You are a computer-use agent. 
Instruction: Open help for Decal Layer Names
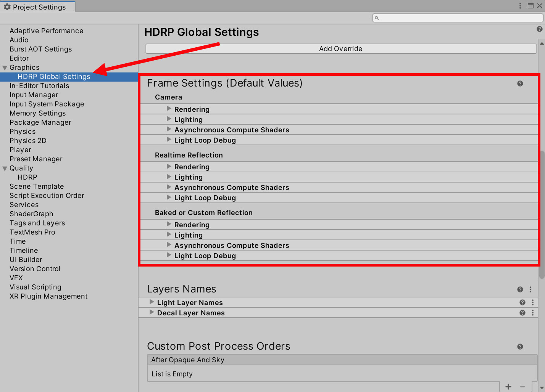pos(522,313)
